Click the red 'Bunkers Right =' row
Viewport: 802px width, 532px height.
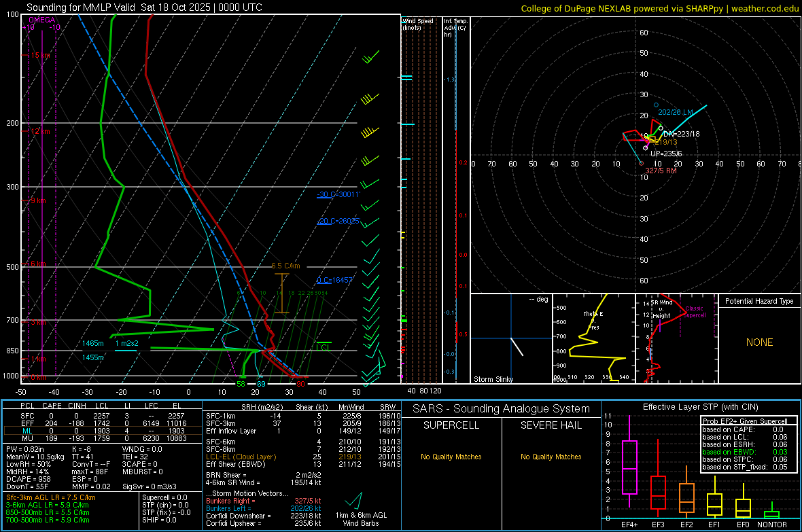[264, 501]
